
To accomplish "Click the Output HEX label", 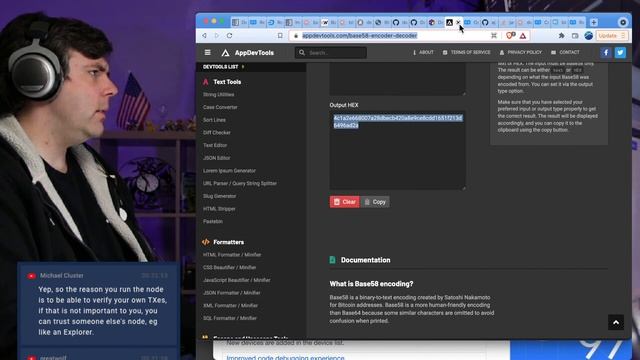I will [x=344, y=105].
